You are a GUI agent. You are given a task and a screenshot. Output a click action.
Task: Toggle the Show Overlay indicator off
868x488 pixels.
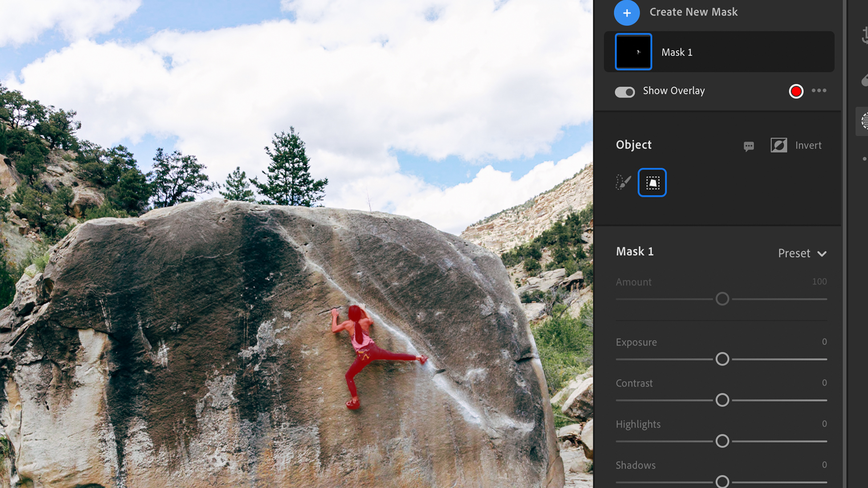click(625, 91)
